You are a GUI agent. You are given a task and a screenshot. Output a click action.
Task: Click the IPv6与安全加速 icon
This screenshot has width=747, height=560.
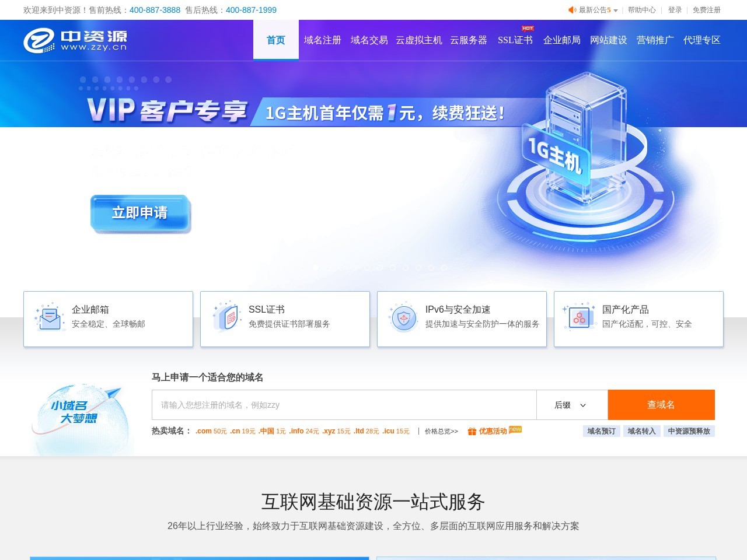click(403, 317)
